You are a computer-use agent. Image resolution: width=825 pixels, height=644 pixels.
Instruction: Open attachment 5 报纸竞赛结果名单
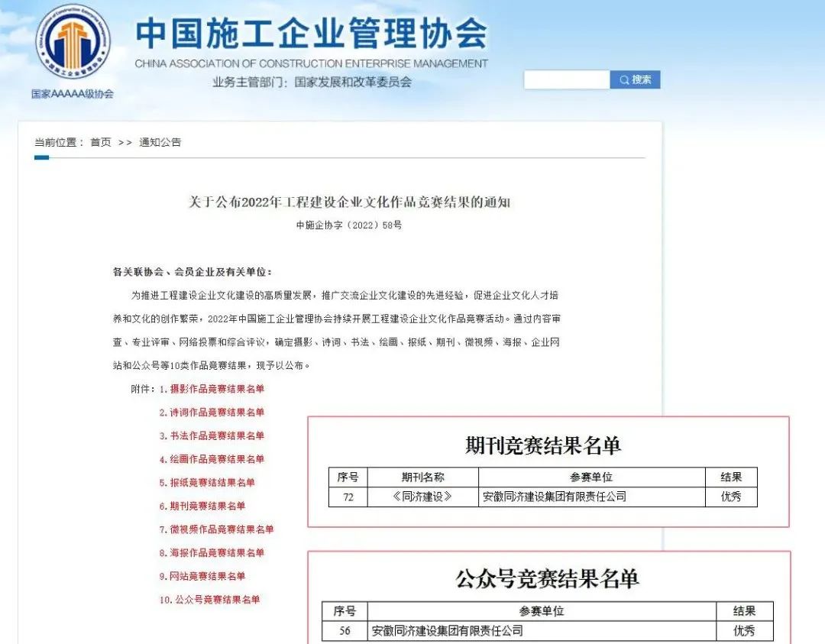(207, 483)
